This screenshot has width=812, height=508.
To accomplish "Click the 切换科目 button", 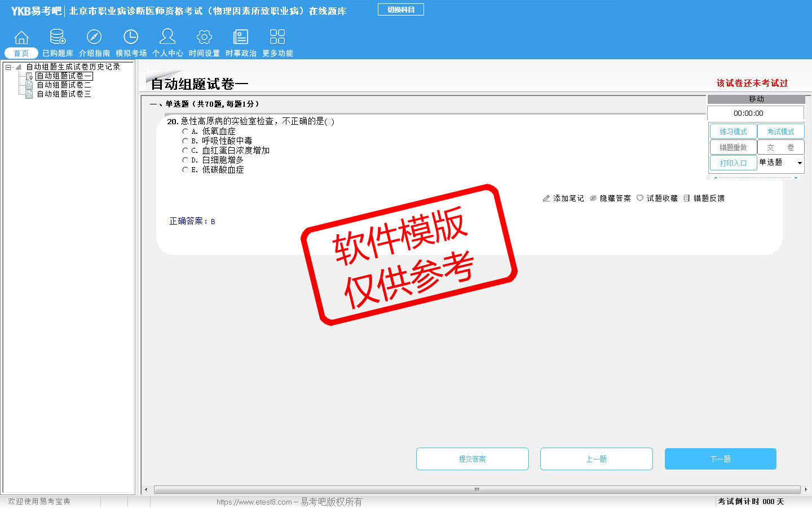I will [401, 10].
